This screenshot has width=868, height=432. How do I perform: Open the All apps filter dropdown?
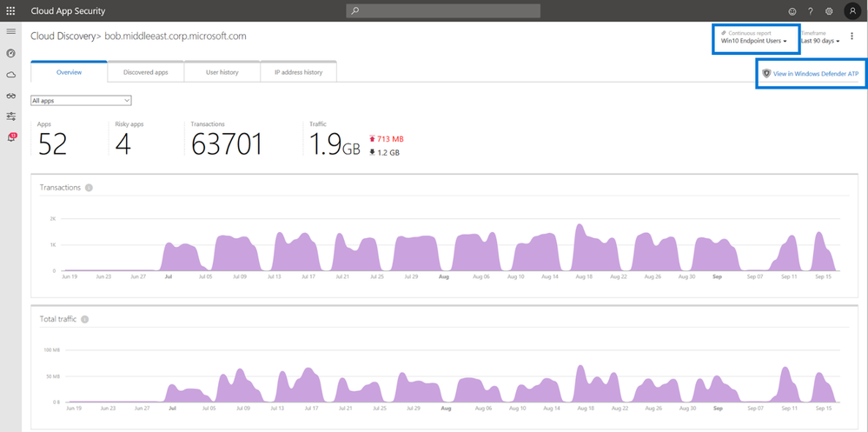point(82,101)
